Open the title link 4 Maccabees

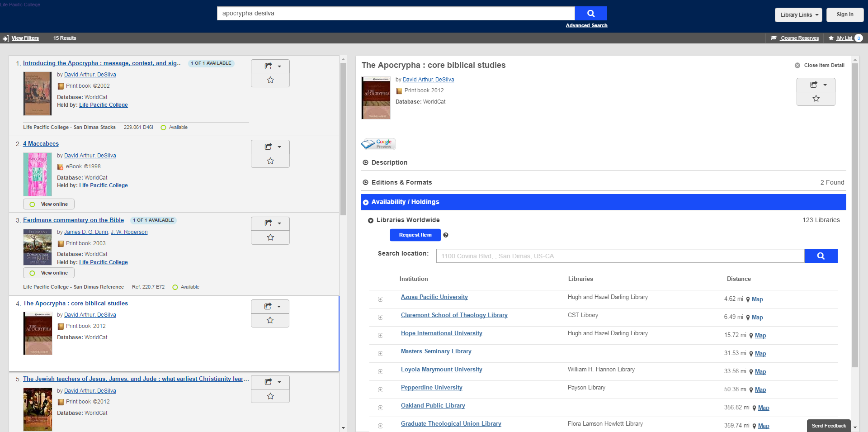tap(41, 144)
